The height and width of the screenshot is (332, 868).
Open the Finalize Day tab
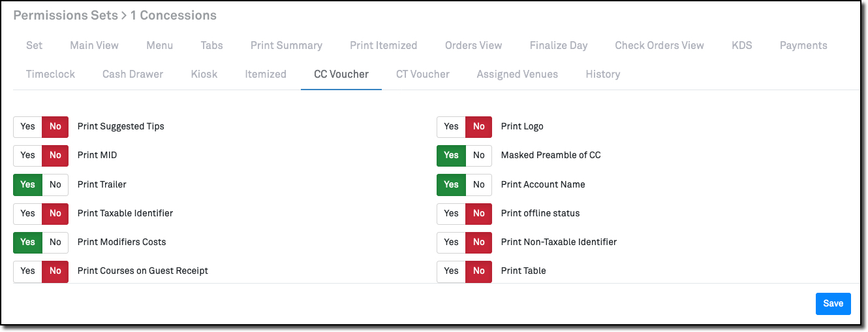[558, 45]
